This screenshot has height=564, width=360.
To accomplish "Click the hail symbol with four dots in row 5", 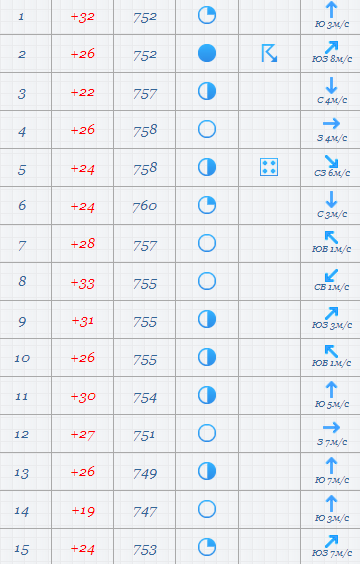I will [269, 167].
